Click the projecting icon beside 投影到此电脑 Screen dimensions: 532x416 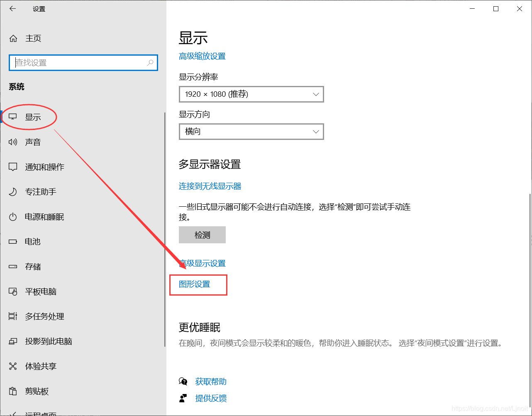(x=13, y=341)
